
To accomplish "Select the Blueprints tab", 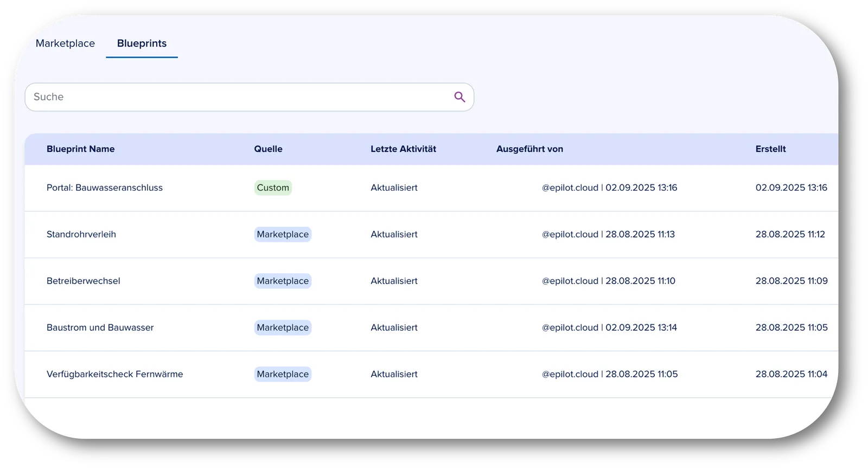I will 142,43.
